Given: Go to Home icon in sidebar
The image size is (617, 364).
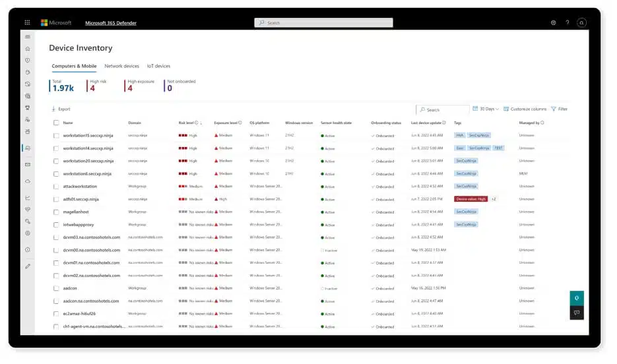Looking at the screenshot, I should [x=28, y=49].
